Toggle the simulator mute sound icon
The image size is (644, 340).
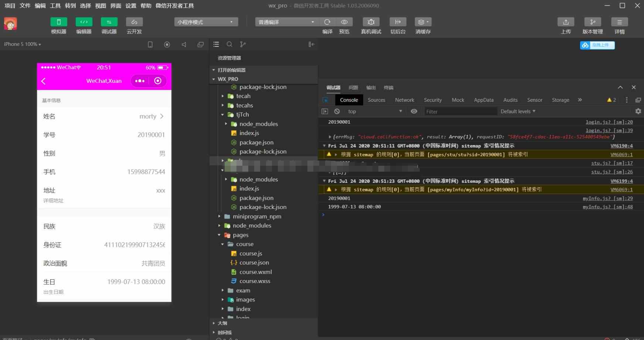[184, 44]
